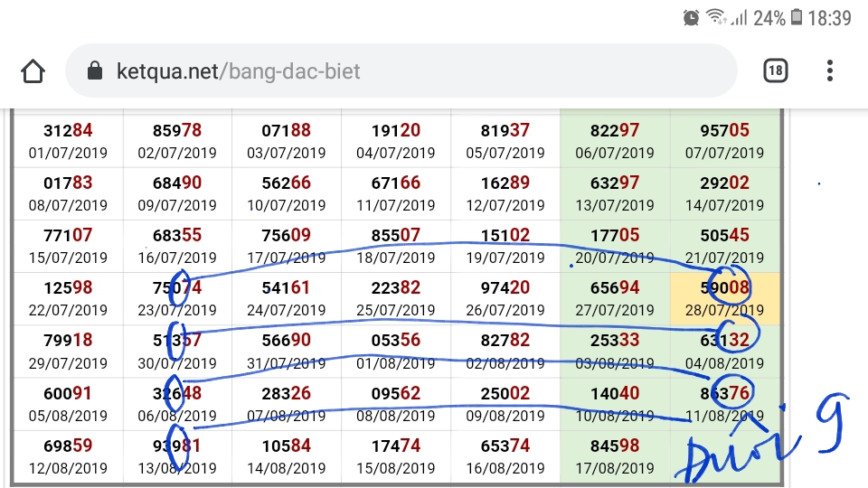Tap the 18:39 clock in status bar
Image resolution: width=868 pixels, height=488 pixels.
point(829,17)
